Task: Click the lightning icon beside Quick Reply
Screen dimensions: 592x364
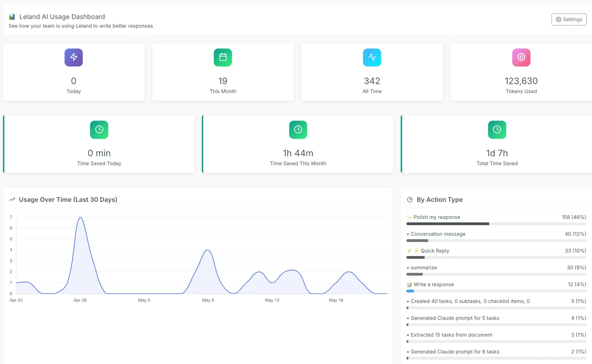Action: [x=413, y=251]
